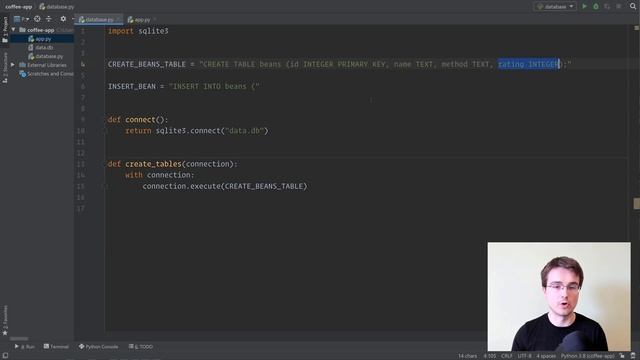Click the tool windows quick access icon

[5, 356]
